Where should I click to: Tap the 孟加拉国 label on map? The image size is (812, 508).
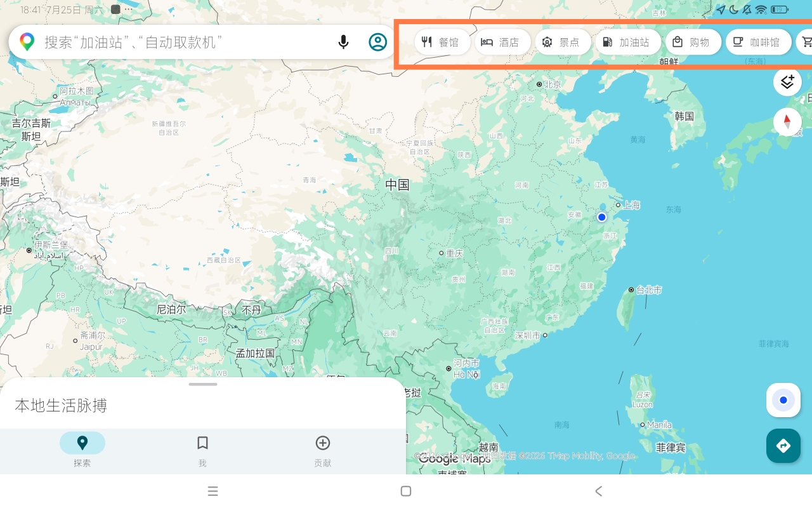pos(255,353)
